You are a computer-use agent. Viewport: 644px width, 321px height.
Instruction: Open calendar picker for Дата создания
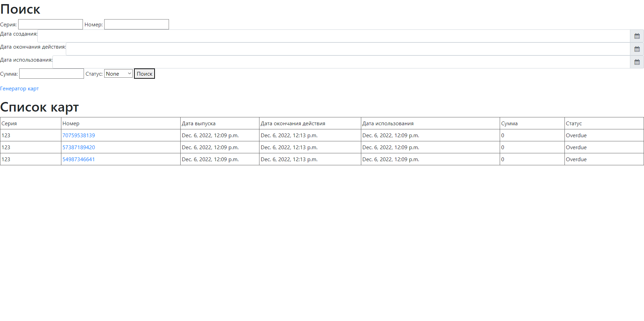tap(637, 36)
